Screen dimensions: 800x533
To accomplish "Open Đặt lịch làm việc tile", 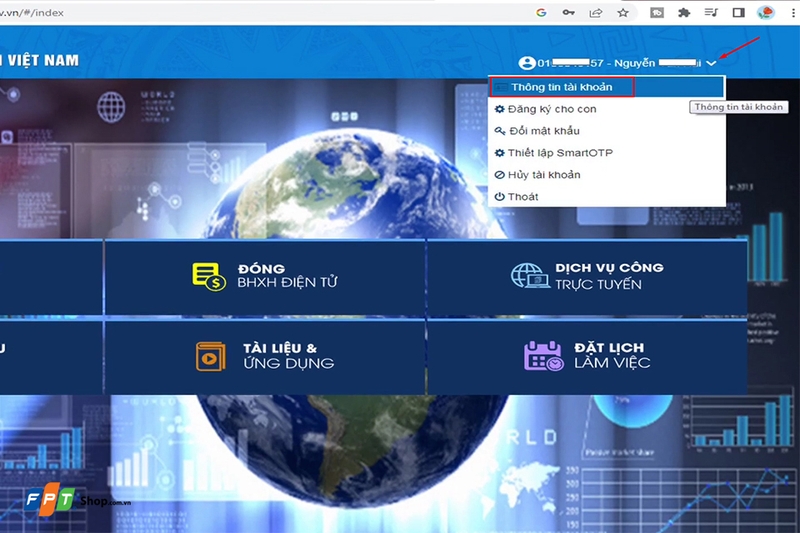I will click(587, 357).
